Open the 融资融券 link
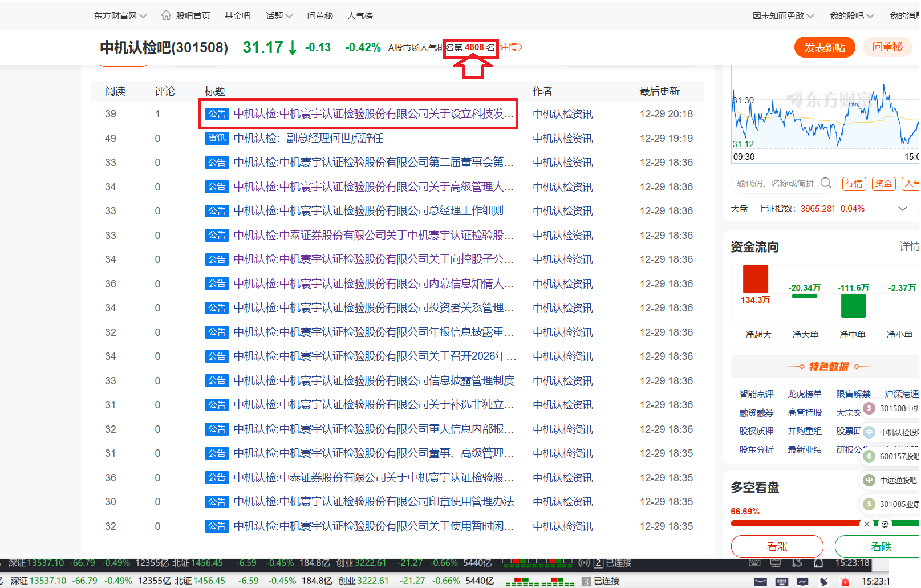This screenshot has width=921, height=588. (x=756, y=413)
